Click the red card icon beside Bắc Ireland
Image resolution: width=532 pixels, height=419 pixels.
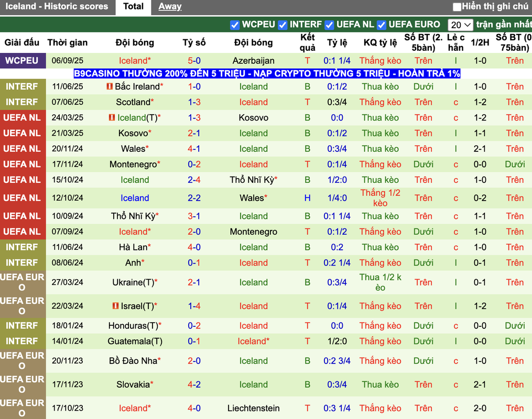[x=110, y=86]
